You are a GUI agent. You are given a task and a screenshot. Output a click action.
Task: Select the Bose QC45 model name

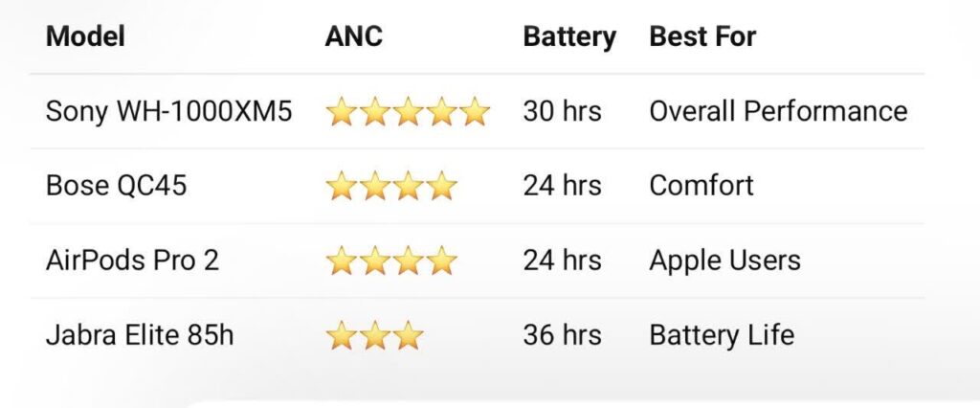point(117,185)
